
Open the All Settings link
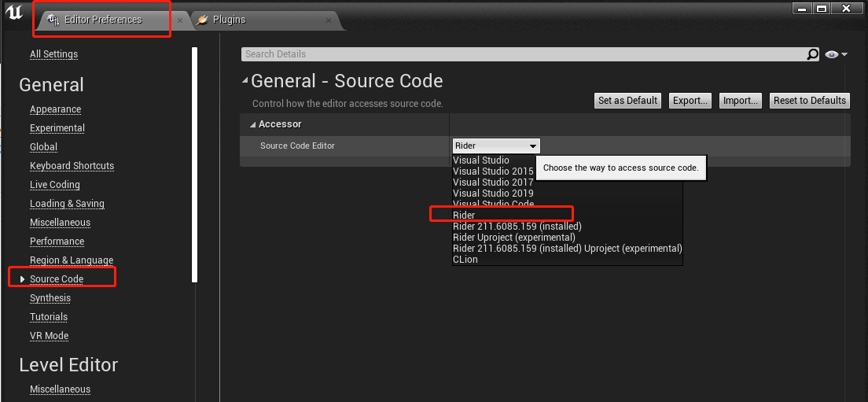(53, 54)
